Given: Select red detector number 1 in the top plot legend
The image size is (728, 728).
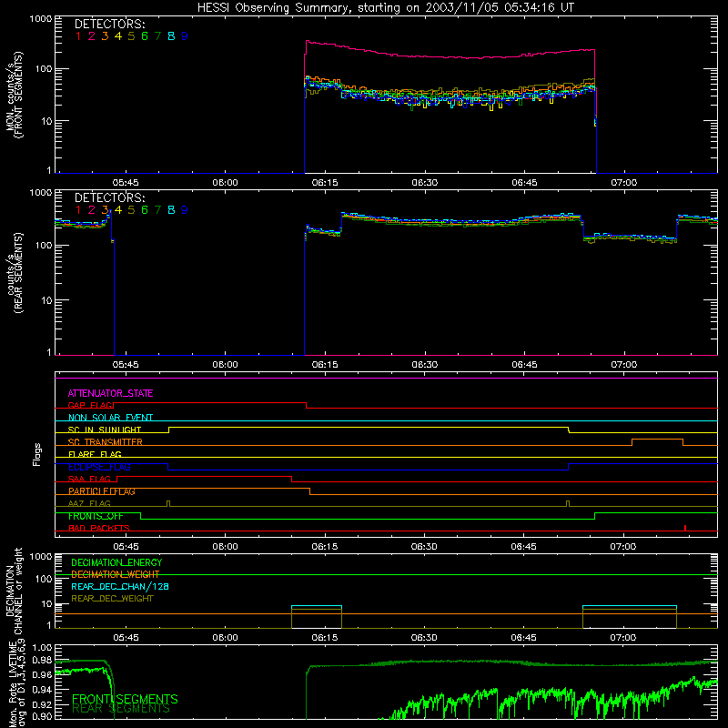Looking at the screenshot, I should 78,36.
